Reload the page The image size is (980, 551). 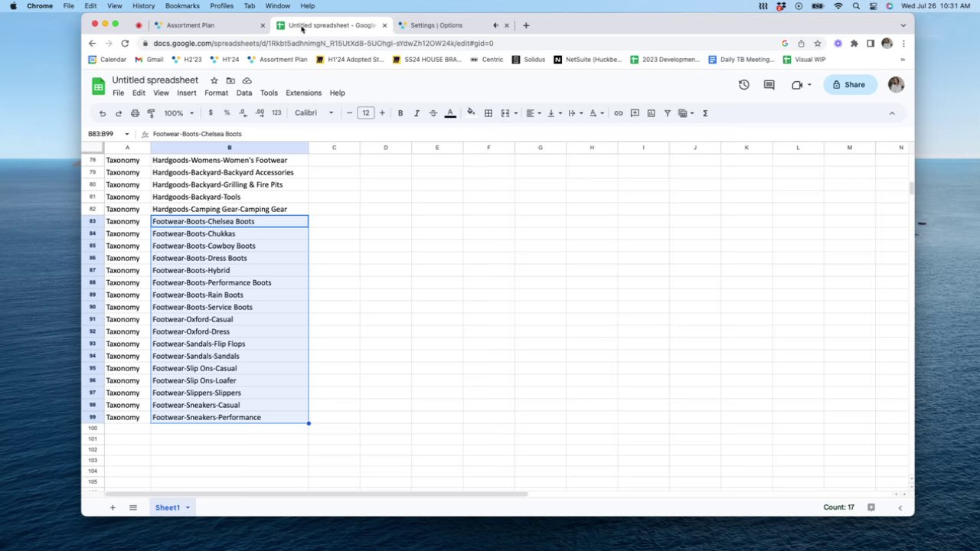pos(125,44)
